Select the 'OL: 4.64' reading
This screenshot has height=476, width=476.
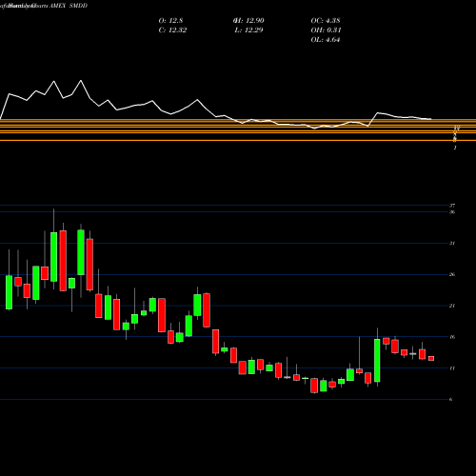(326, 40)
